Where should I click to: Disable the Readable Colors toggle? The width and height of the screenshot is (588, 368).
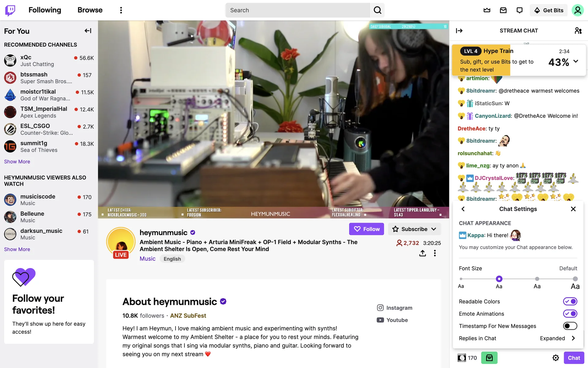[x=570, y=301]
